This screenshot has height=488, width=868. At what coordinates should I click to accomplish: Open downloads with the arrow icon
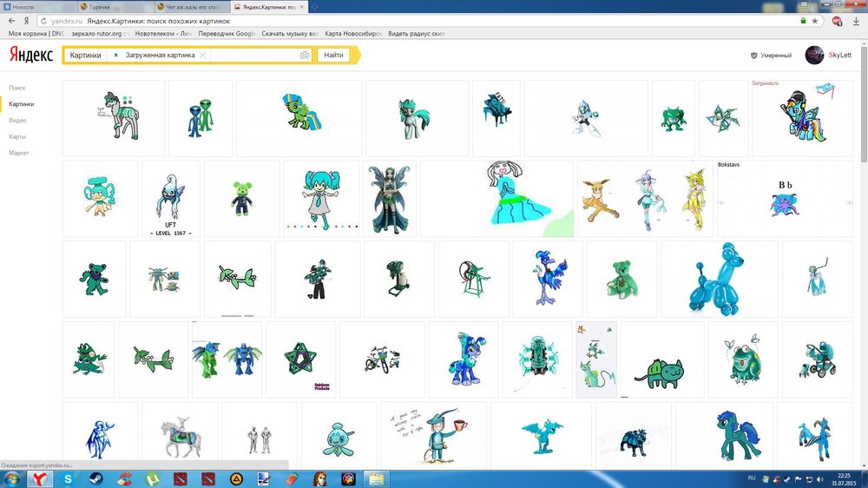(x=856, y=21)
